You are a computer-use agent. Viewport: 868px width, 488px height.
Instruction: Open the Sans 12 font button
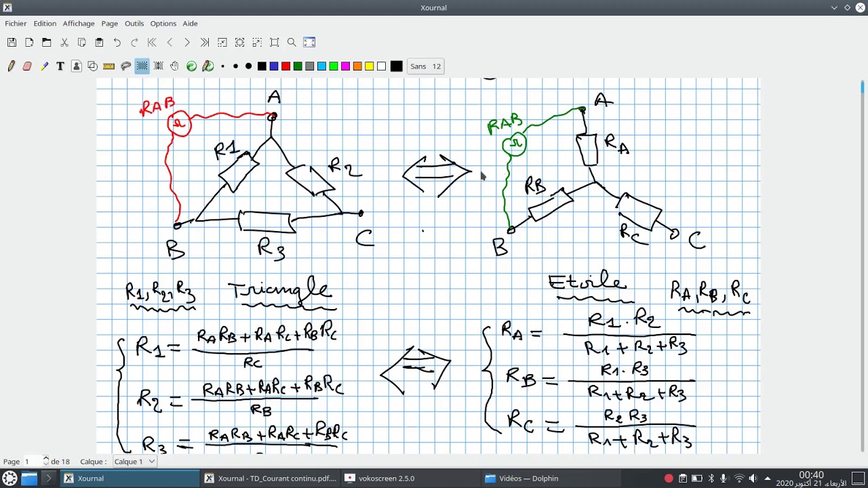point(425,66)
